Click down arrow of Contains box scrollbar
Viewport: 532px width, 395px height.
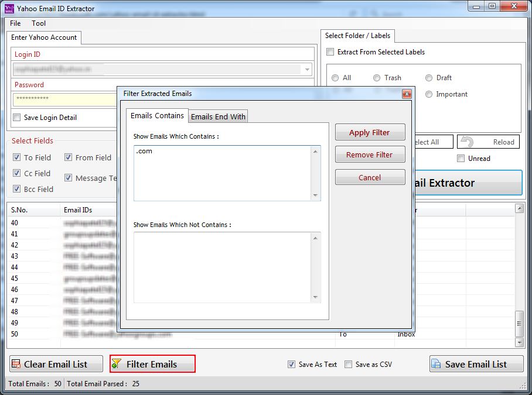[316, 195]
